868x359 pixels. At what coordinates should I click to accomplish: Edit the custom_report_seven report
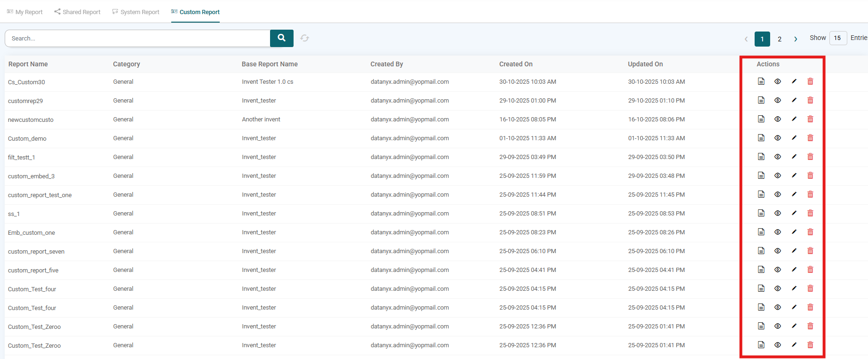[794, 251]
